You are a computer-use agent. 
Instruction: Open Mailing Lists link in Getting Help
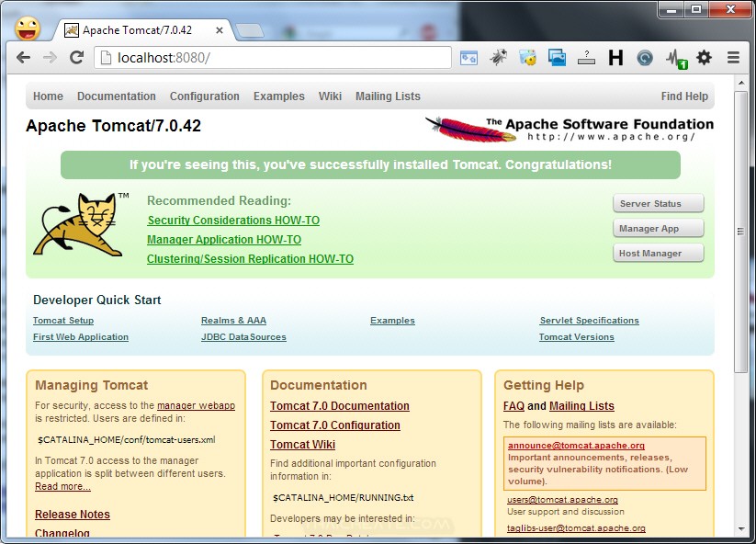pyautogui.click(x=581, y=406)
